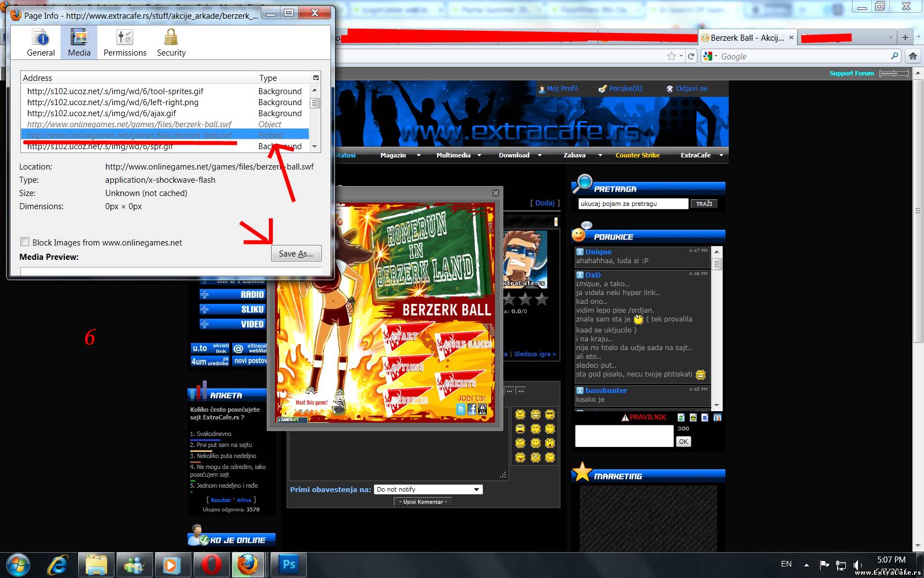The width and height of the screenshot is (924, 578).
Task: Click START in Berzerk Ball game
Action: (x=405, y=335)
